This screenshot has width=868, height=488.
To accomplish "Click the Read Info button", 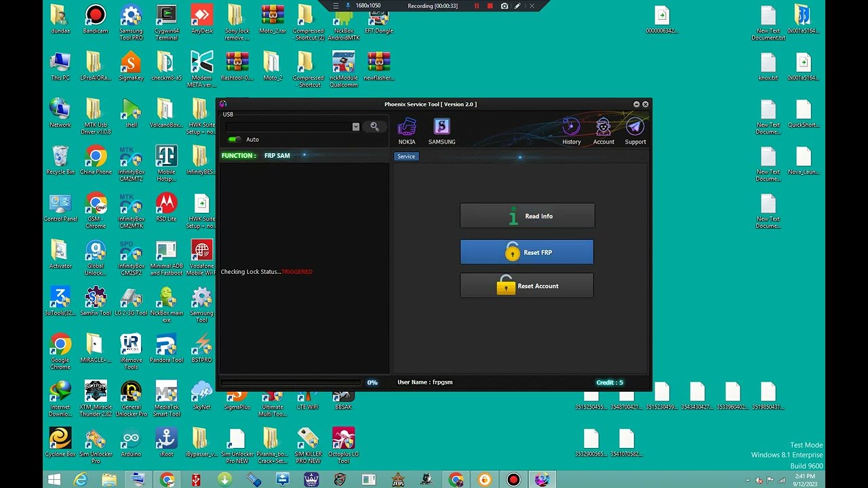I will (528, 216).
